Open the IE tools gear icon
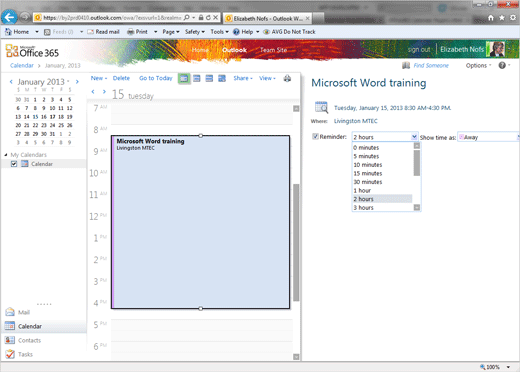 513,18
